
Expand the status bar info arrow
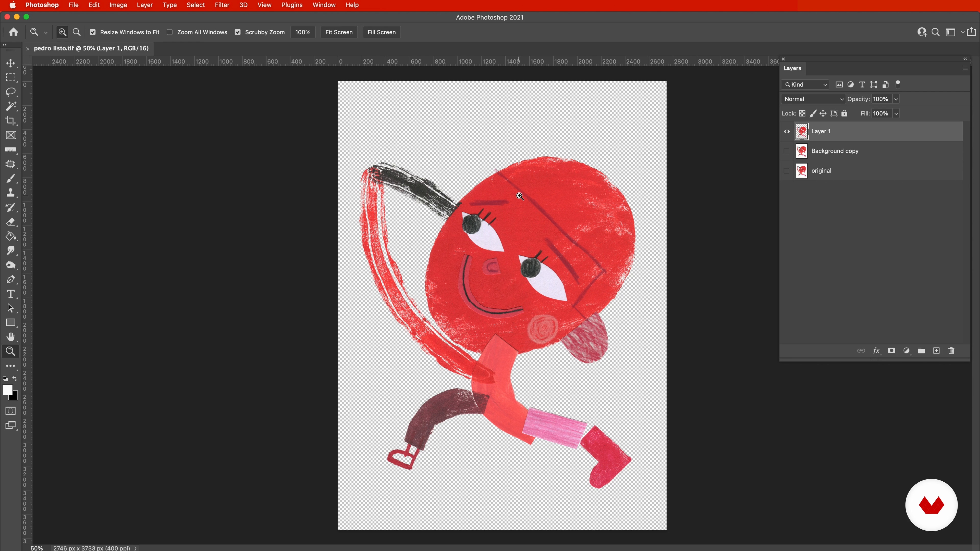[x=136, y=548]
